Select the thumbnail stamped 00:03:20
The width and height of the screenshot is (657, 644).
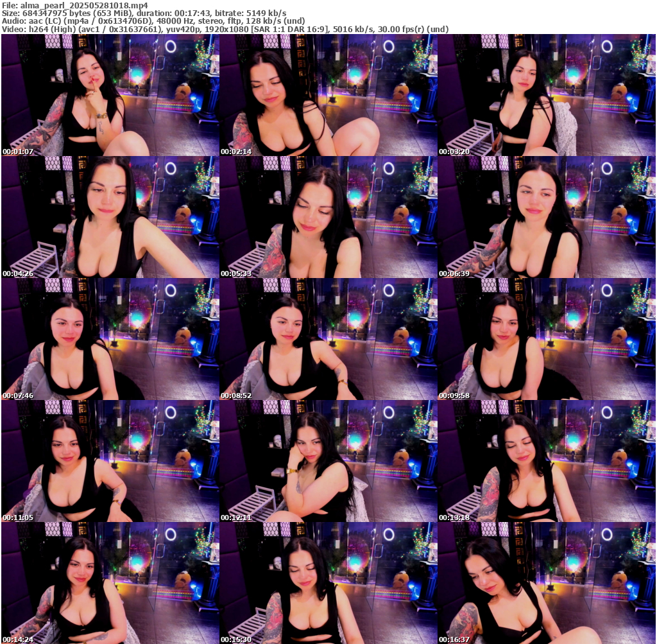(547, 95)
